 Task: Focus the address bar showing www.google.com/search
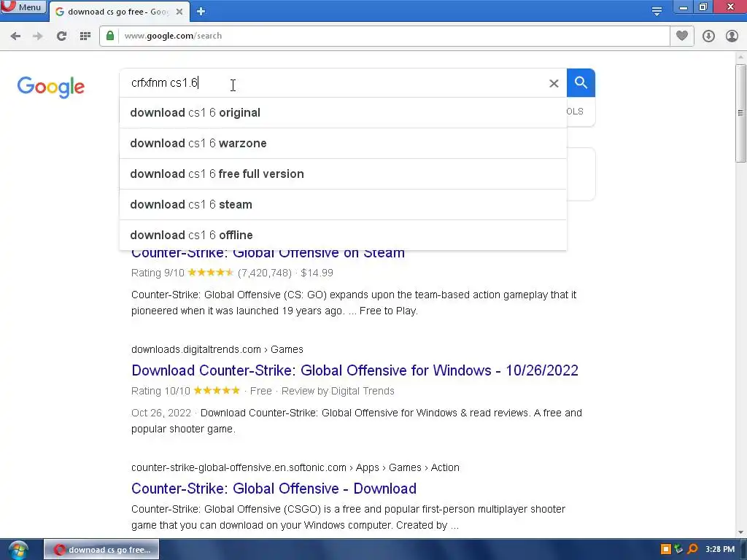point(395,36)
